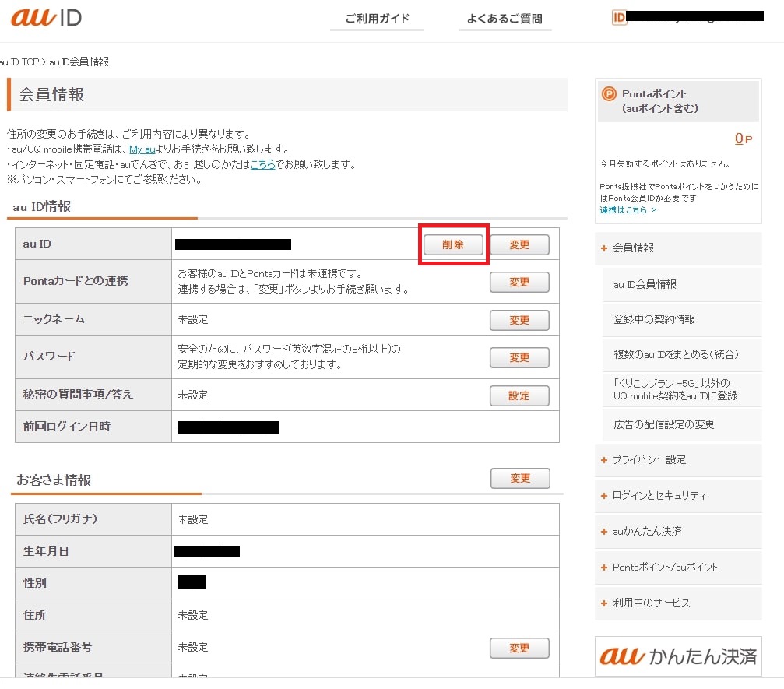The width and height of the screenshot is (784, 689).
Task: Open the My au link
Action: pos(142,149)
